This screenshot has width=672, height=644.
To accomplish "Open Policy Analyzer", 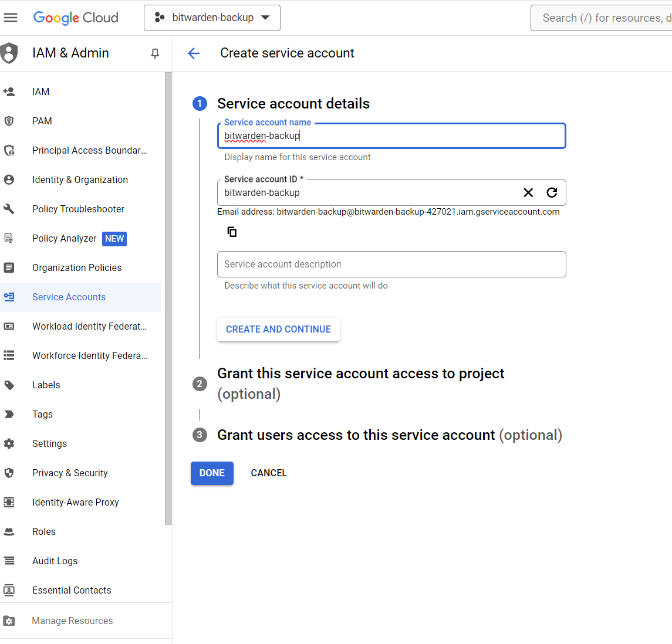I will tap(65, 239).
